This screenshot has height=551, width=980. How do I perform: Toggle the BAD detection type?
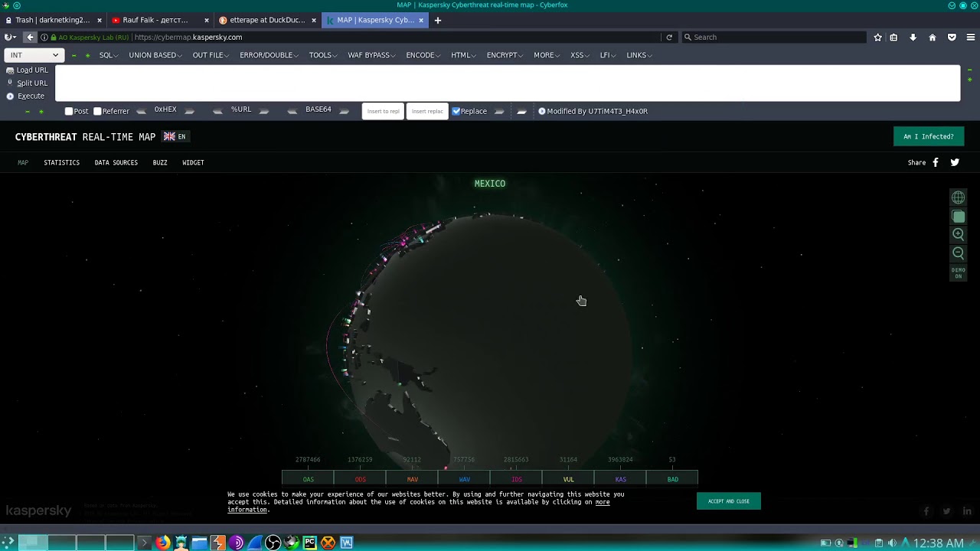(x=672, y=479)
